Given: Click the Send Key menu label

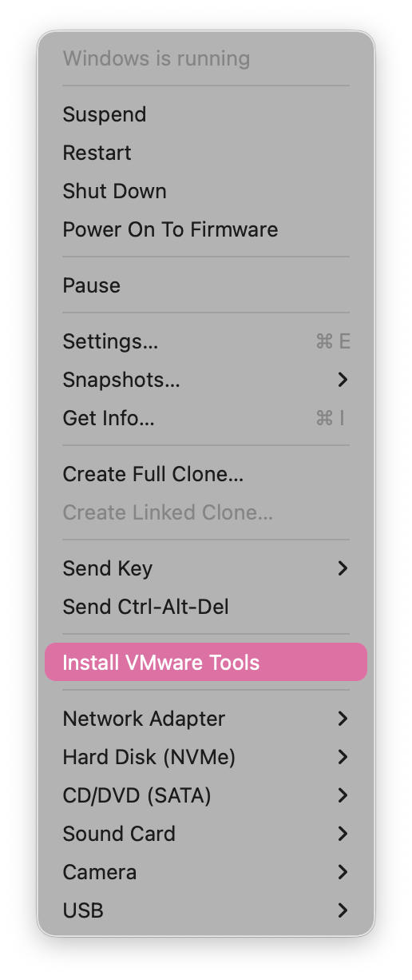Looking at the screenshot, I should point(108,568).
